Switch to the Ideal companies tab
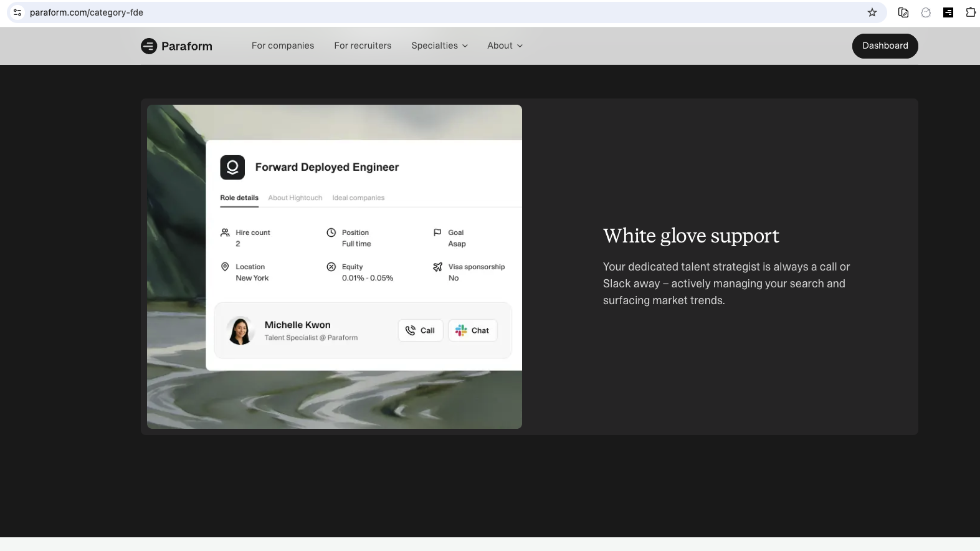Screen dimensions: 980x551 pos(358,198)
